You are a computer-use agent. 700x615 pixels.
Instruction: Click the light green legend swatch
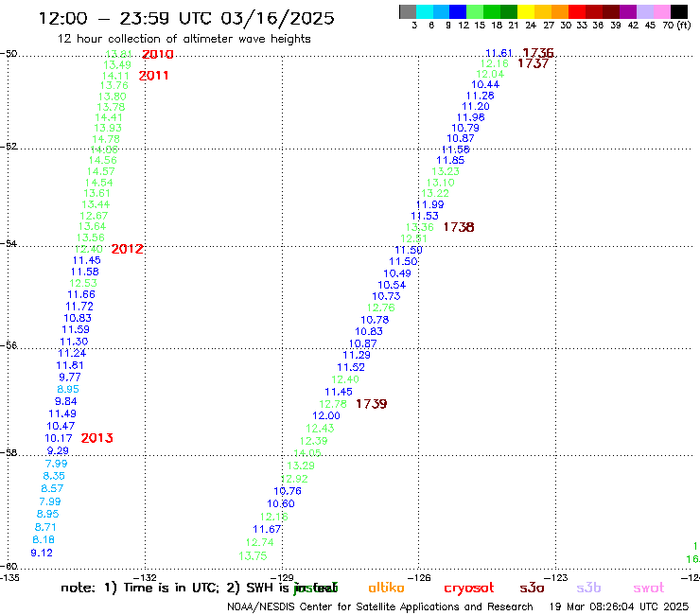tap(475, 11)
